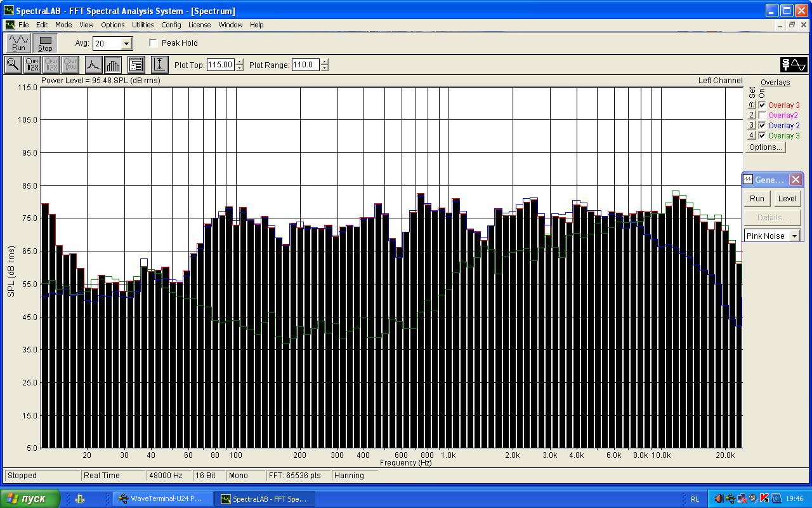Viewport: 812px width, 508px height.
Task: Click the vertical autoscale icon
Action: pyautogui.click(x=159, y=64)
